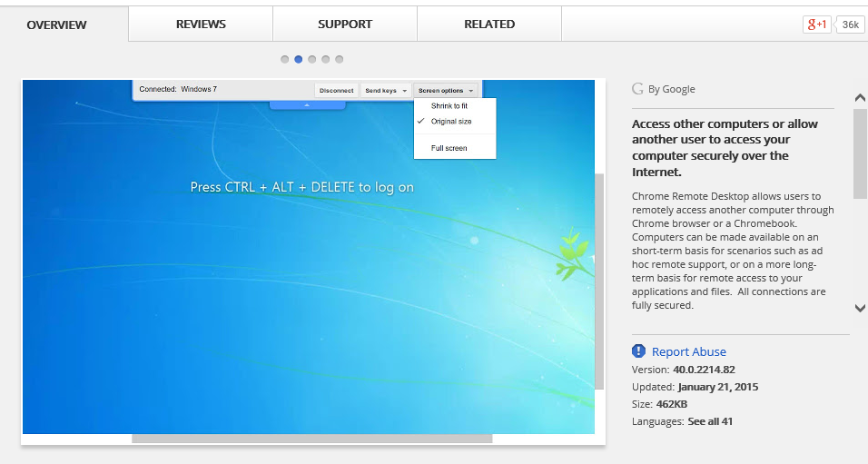
Task: Click the 36k plus-one count
Action: [850, 25]
